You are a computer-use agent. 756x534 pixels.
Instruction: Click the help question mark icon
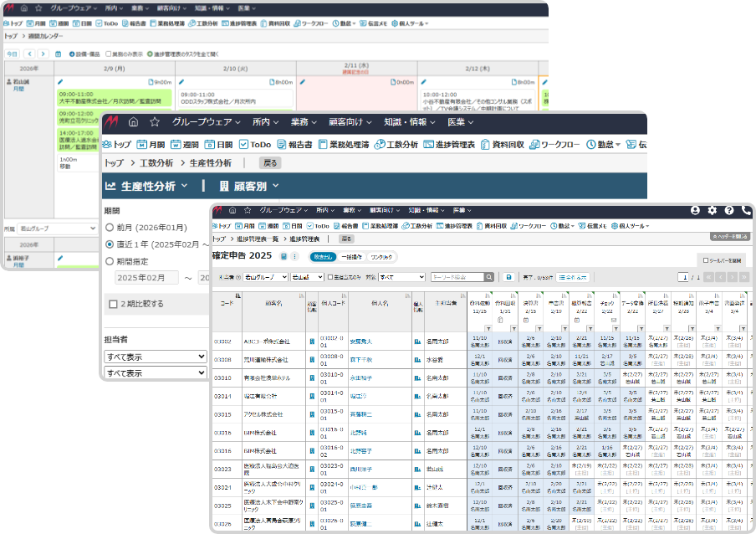(x=728, y=210)
